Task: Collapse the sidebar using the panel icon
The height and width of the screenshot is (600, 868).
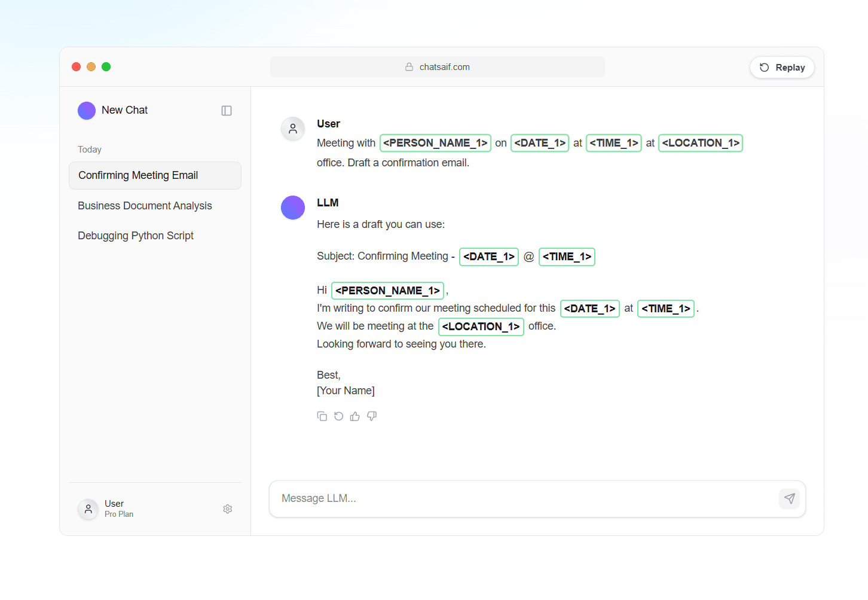Action: coord(226,110)
